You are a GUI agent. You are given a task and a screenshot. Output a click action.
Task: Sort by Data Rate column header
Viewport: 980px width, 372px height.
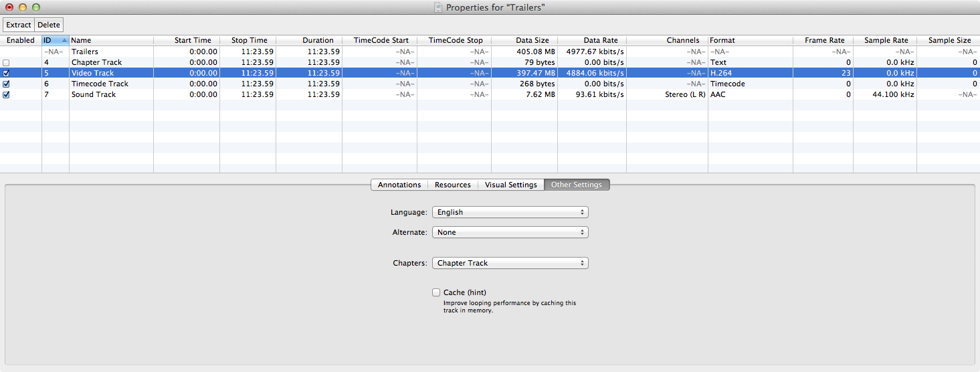(592, 40)
